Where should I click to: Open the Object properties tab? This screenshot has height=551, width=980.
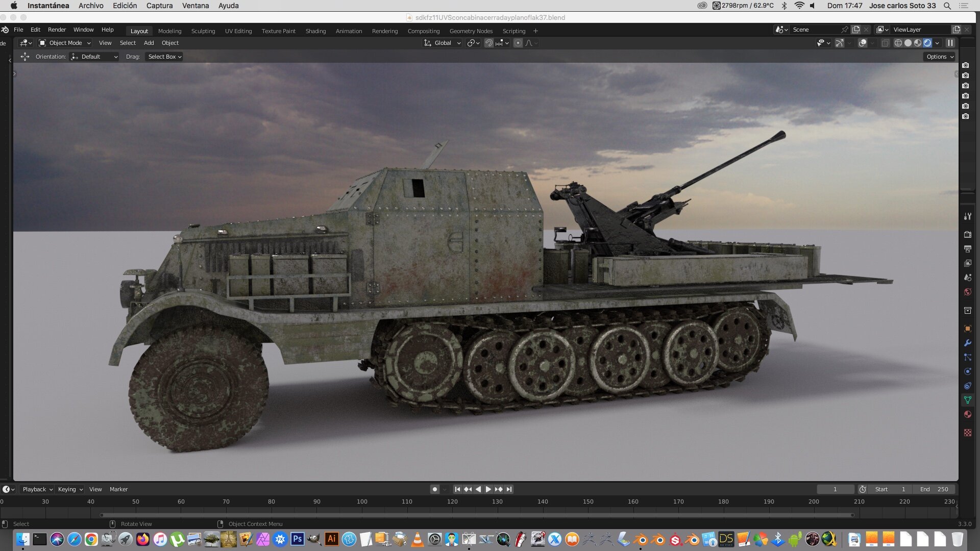[967, 329]
